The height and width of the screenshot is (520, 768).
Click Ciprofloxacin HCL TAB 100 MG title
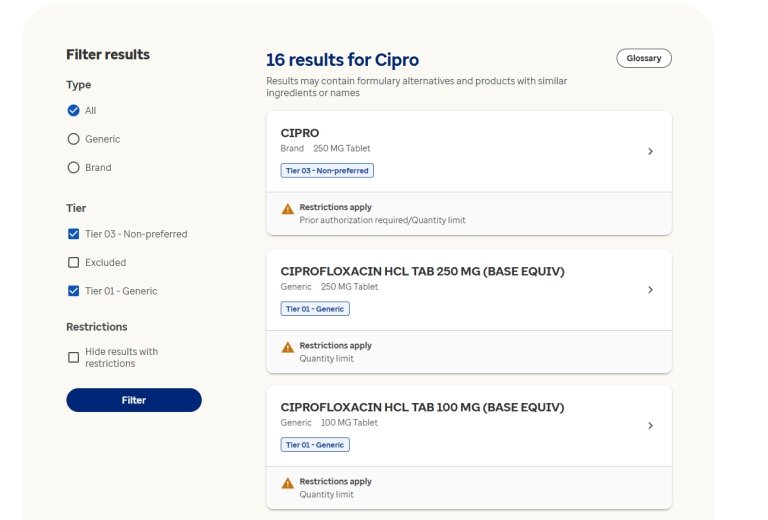(x=422, y=408)
